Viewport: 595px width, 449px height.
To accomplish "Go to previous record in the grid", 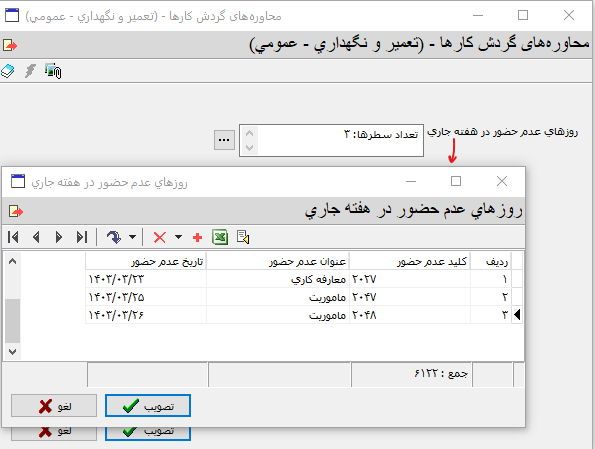I will coord(36,237).
